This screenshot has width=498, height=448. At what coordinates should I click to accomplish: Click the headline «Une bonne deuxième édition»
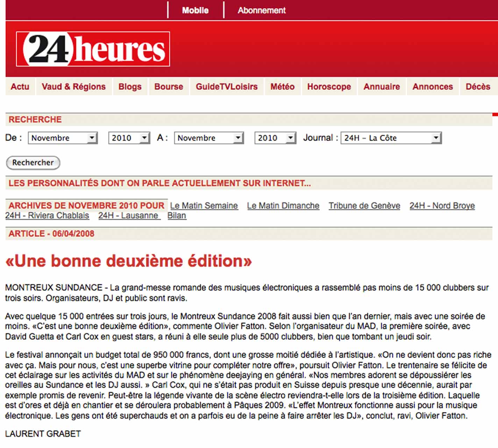tap(128, 261)
